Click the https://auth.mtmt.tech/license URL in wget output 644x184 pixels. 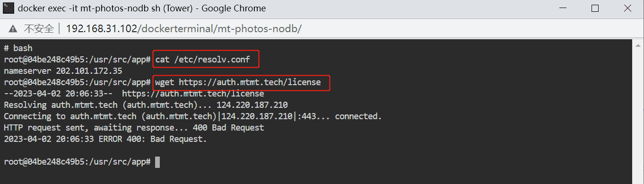click(x=193, y=94)
